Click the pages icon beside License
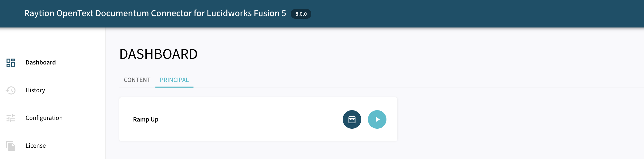 11,145
